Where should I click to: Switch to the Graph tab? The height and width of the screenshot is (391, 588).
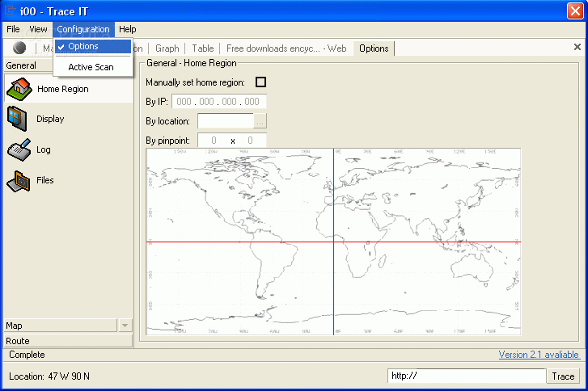coord(167,48)
